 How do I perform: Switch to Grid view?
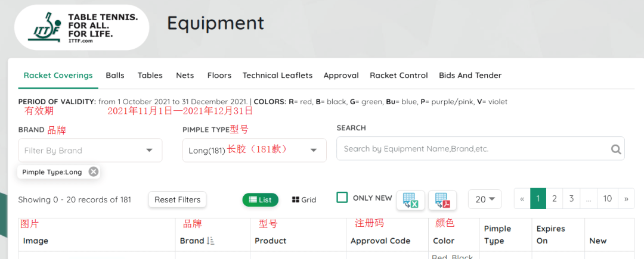click(304, 200)
